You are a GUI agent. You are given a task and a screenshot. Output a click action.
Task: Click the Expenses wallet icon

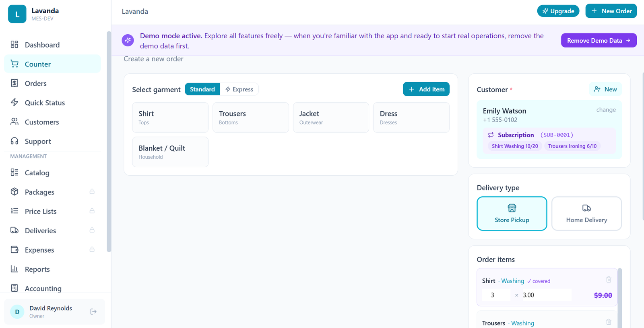coord(14,250)
